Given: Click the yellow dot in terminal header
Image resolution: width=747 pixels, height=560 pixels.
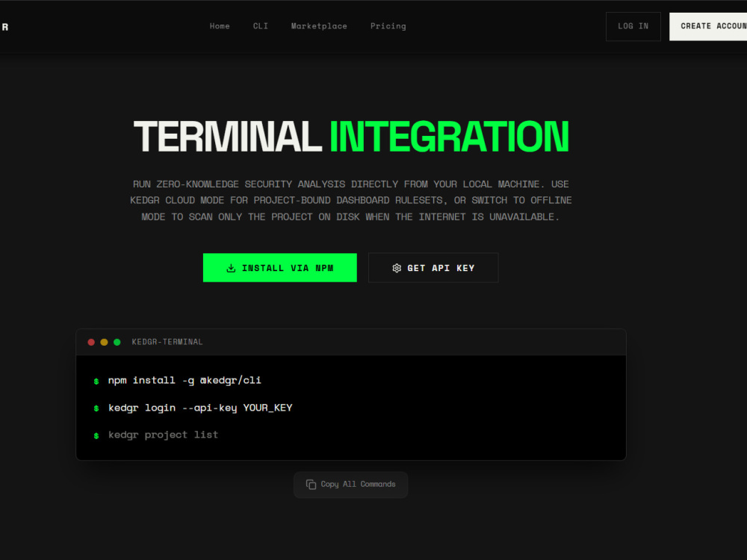Looking at the screenshot, I should click(x=104, y=342).
